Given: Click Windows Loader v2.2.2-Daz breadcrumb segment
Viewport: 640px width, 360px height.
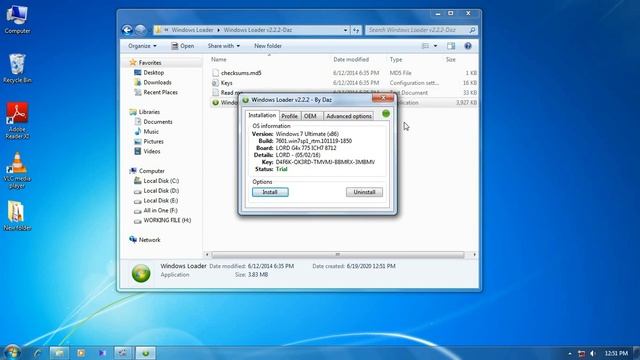Looking at the screenshot, I should coord(258,30).
